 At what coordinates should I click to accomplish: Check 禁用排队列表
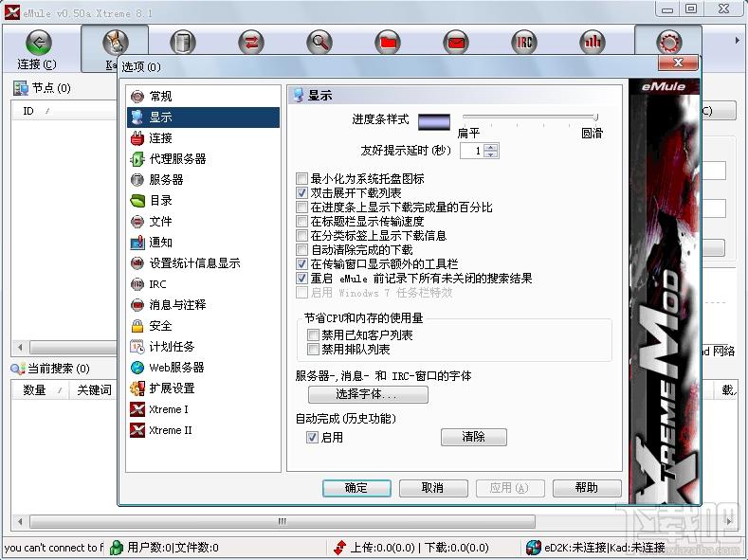point(313,350)
